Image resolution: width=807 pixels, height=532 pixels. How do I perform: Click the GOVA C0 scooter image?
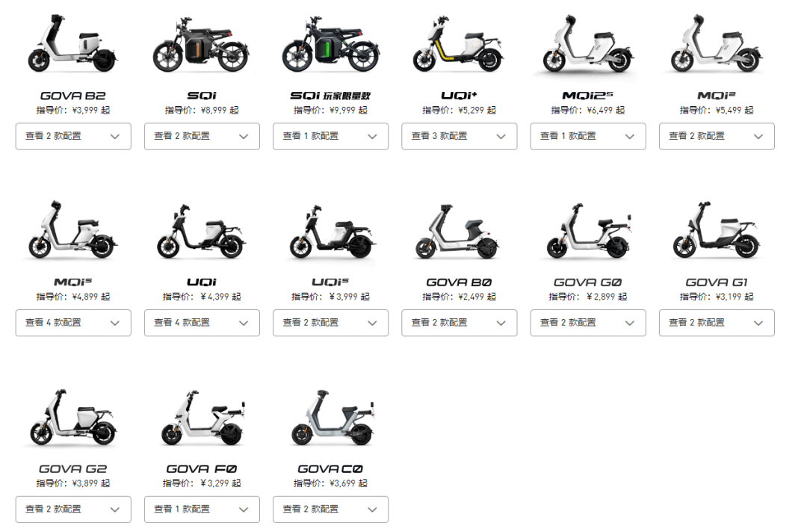coord(332,418)
